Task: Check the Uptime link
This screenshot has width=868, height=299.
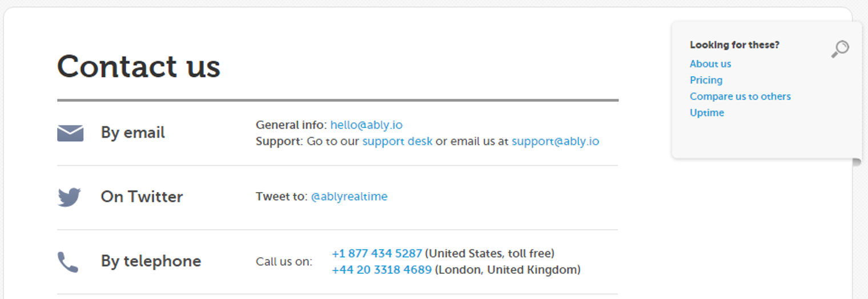Action: coord(707,113)
